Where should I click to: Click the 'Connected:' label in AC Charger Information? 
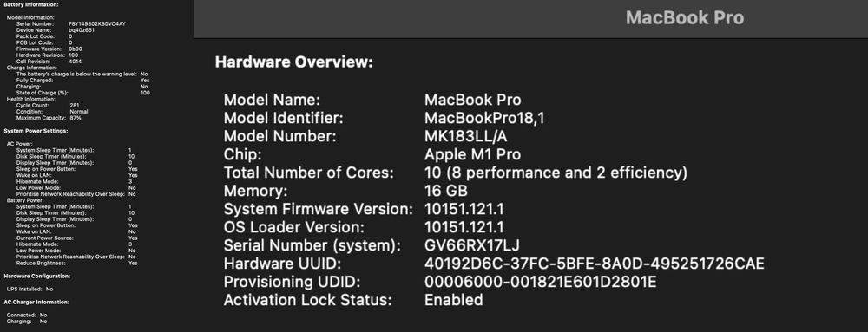(21, 315)
